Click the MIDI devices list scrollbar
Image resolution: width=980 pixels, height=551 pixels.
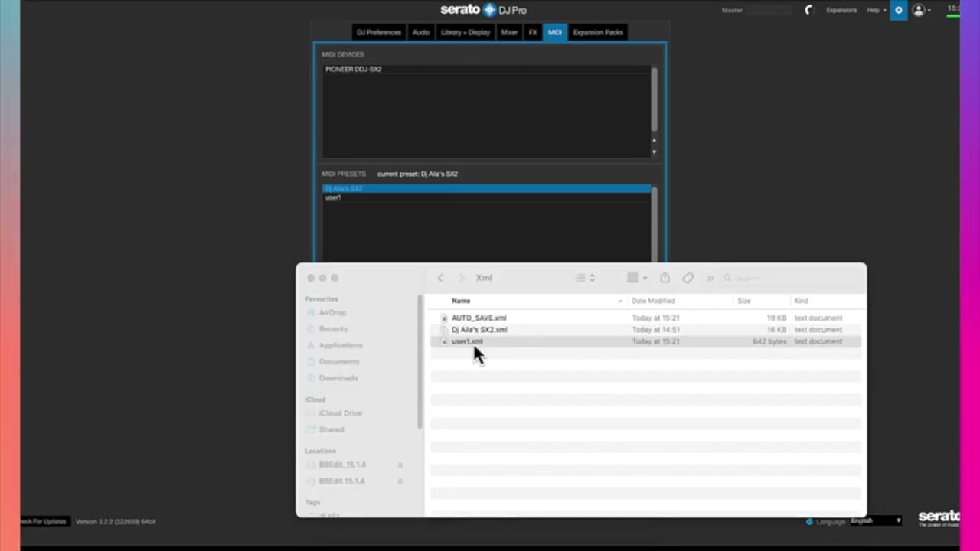[654, 99]
